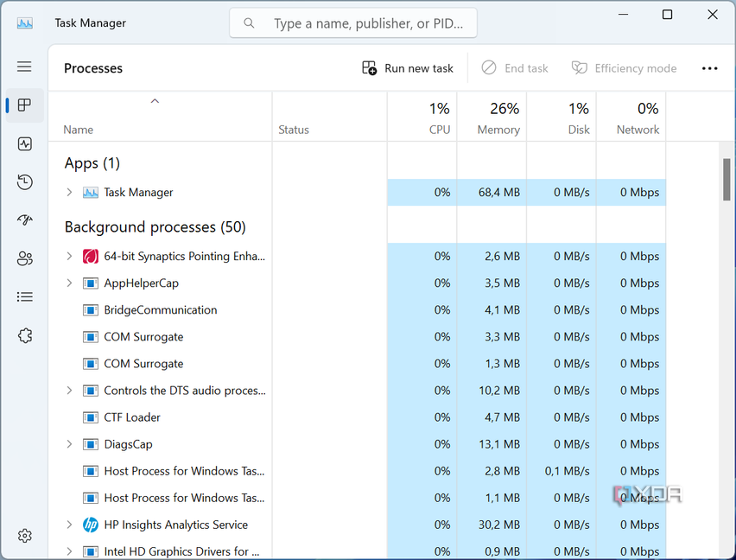Expand the DiagsCap process group

(x=69, y=444)
